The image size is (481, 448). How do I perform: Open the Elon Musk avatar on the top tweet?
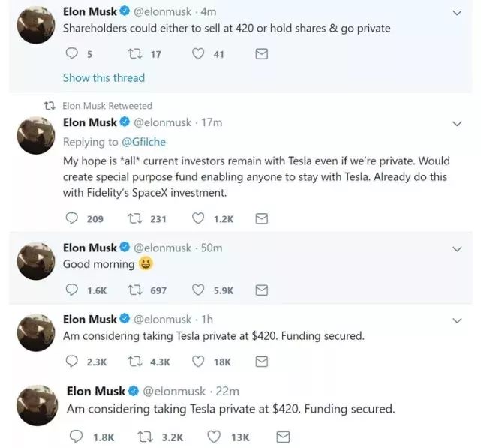click(36, 25)
